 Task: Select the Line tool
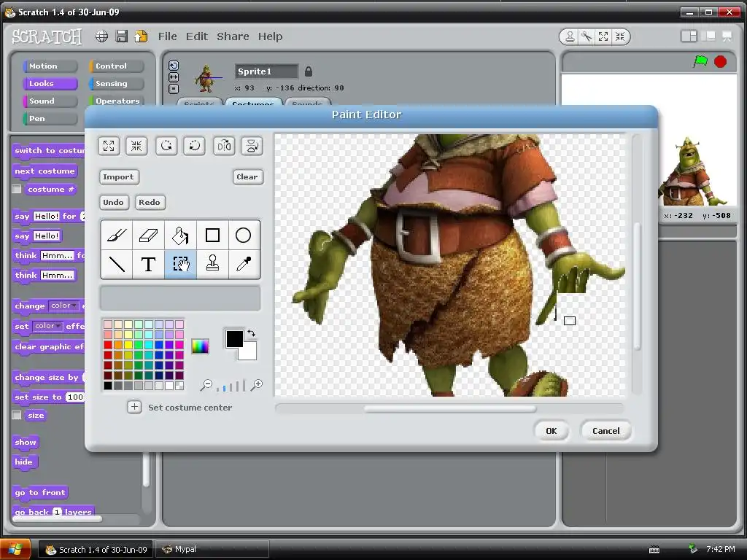point(117,264)
